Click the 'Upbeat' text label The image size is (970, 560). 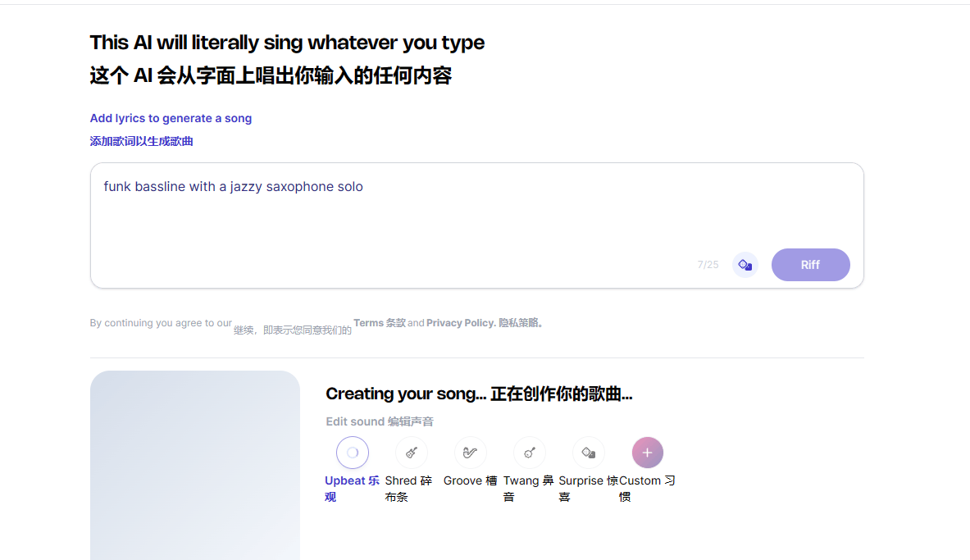(345, 480)
